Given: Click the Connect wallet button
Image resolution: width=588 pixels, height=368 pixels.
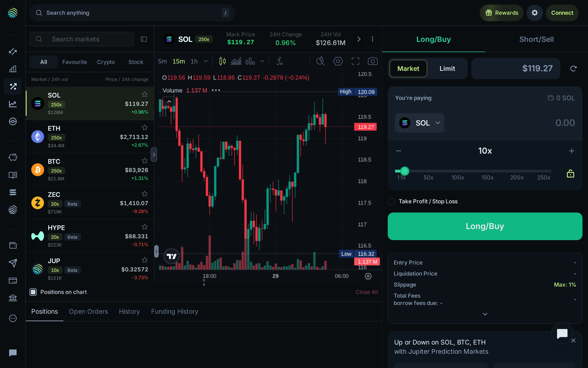Looking at the screenshot, I should pos(562,13).
